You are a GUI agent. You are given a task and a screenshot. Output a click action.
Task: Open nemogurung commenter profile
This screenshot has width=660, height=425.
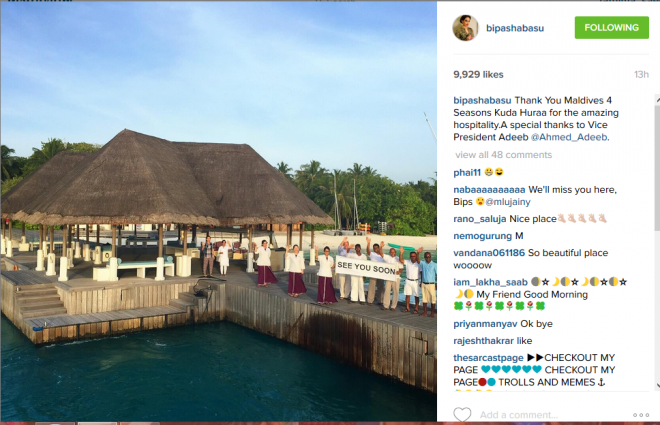pos(482,236)
